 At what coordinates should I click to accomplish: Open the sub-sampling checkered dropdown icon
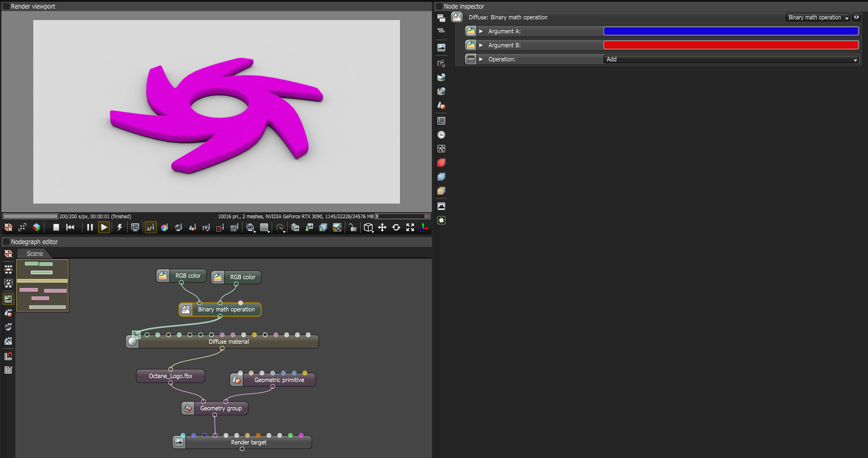(265, 228)
